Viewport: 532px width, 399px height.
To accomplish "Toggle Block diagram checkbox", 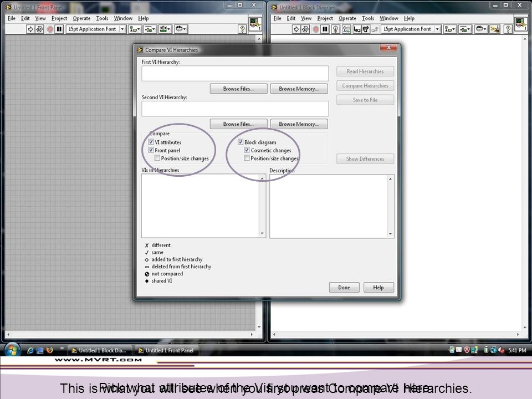I will tap(241, 142).
